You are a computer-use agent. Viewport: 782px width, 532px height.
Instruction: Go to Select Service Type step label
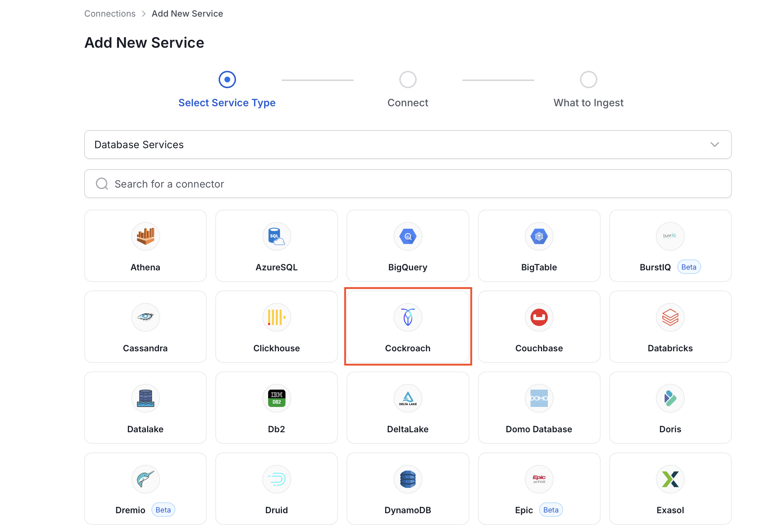pyautogui.click(x=227, y=103)
